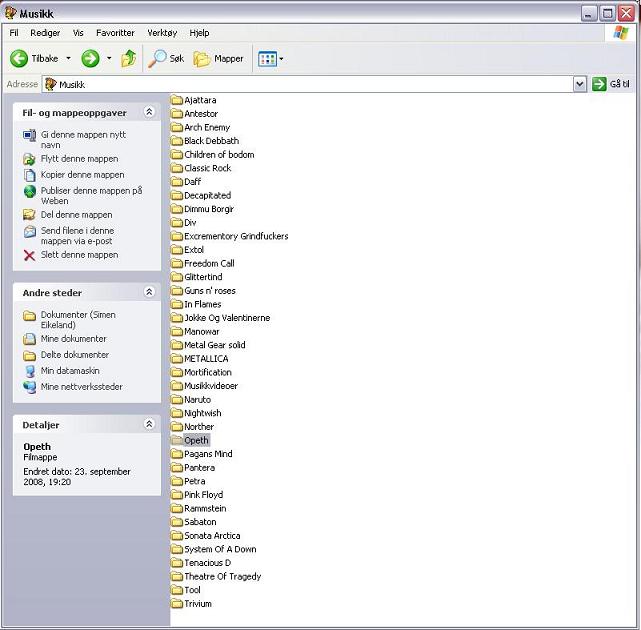
Task: Click the Del denne mappen share icon
Action: tap(29, 215)
